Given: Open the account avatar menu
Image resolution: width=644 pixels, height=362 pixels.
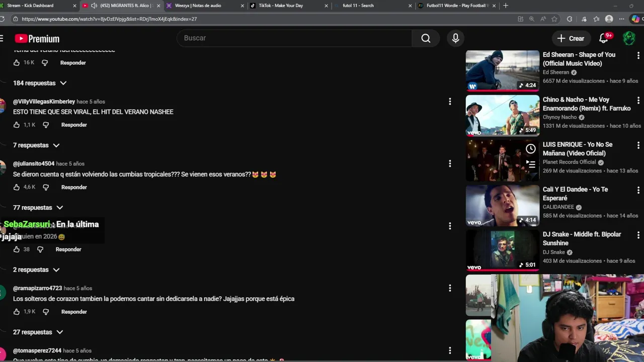Looking at the screenshot, I should coord(629,38).
